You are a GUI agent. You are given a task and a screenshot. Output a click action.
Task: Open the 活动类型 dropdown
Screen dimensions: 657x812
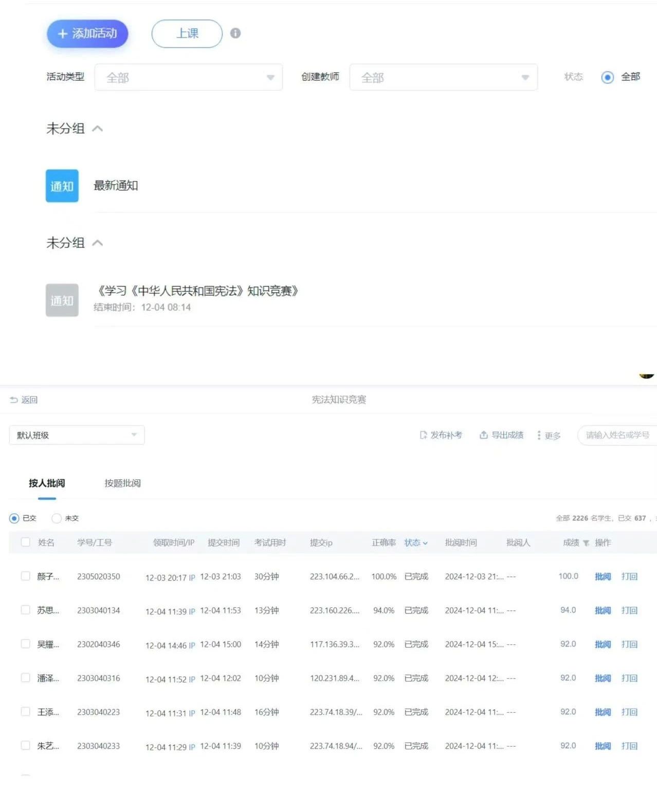(x=188, y=78)
